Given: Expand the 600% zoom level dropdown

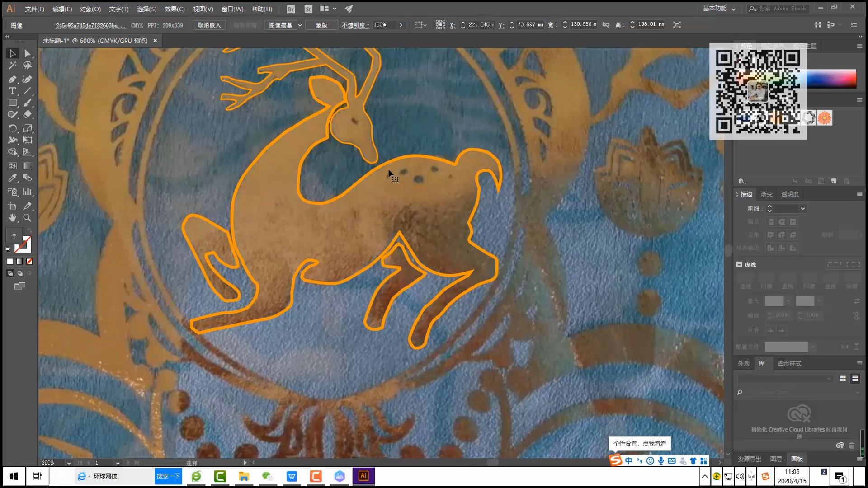Looking at the screenshot, I should point(69,463).
